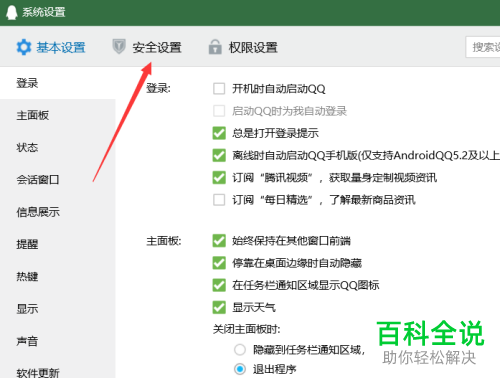Image resolution: width=500 pixels, height=378 pixels.
Task: Switch to the 权限设置 tab
Action: click(243, 47)
